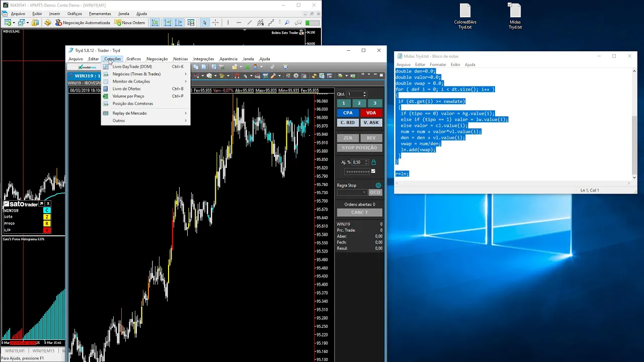644x362 pixels.
Task: Open ColoredBArs Tryd.txt desktop file
Action: 465,17
